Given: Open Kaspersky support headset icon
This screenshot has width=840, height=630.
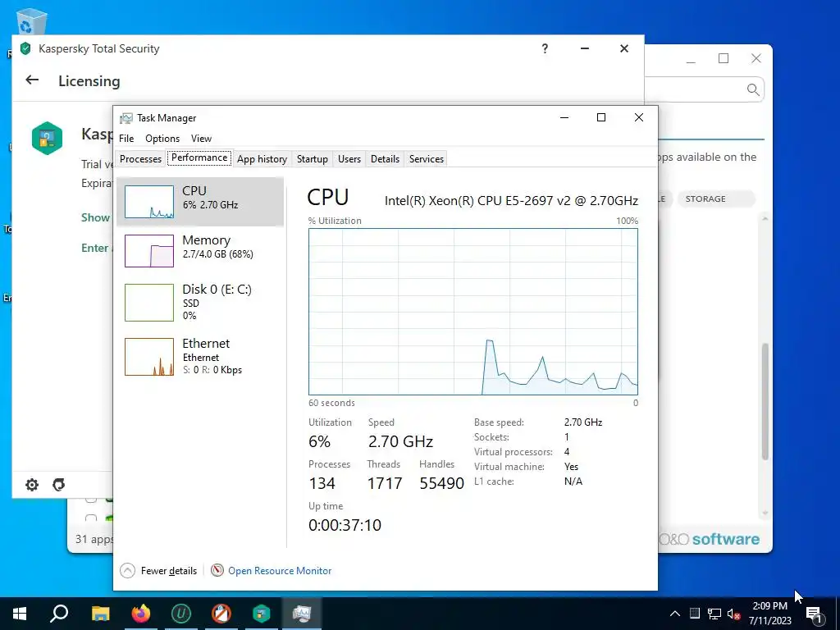Looking at the screenshot, I should 58,485.
